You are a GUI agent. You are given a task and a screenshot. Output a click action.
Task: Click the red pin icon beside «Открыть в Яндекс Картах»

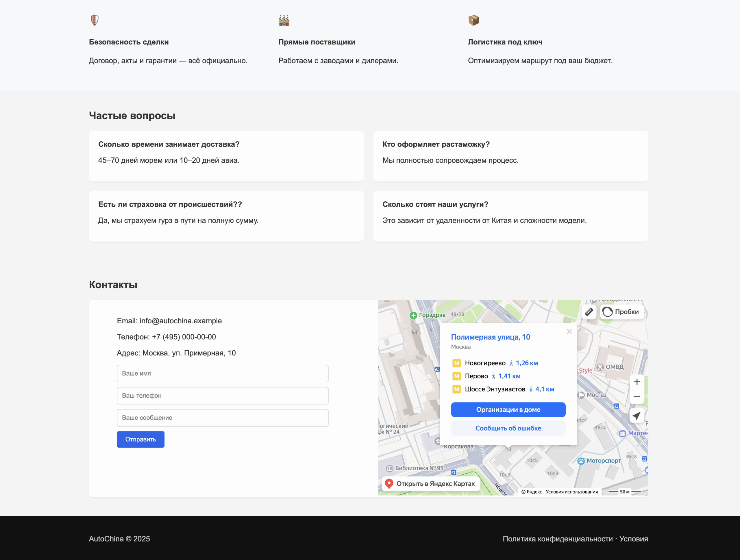pos(389,483)
